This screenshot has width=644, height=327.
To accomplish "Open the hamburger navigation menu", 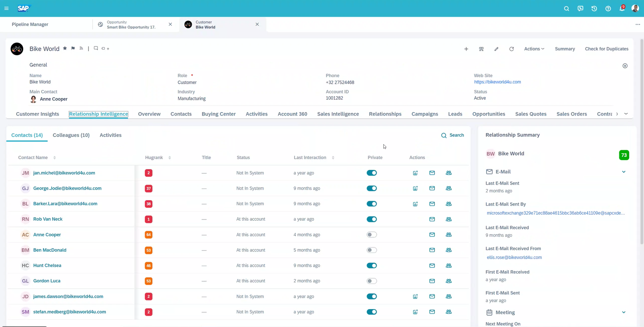I will 7,8.
